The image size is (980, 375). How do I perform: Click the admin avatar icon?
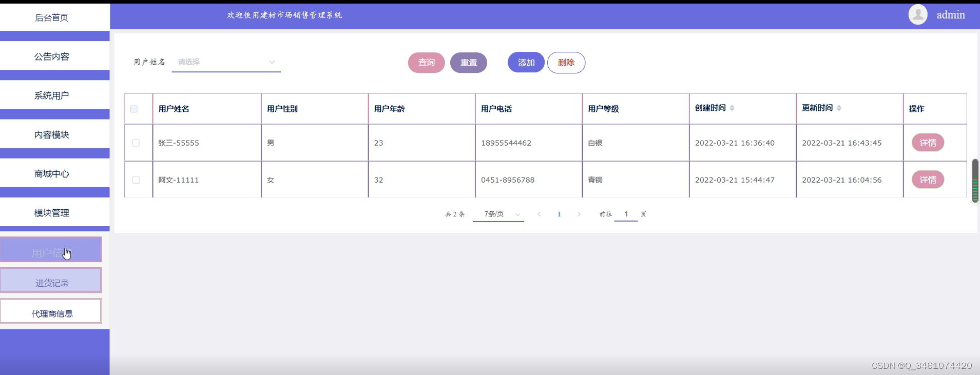click(x=918, y=14)
